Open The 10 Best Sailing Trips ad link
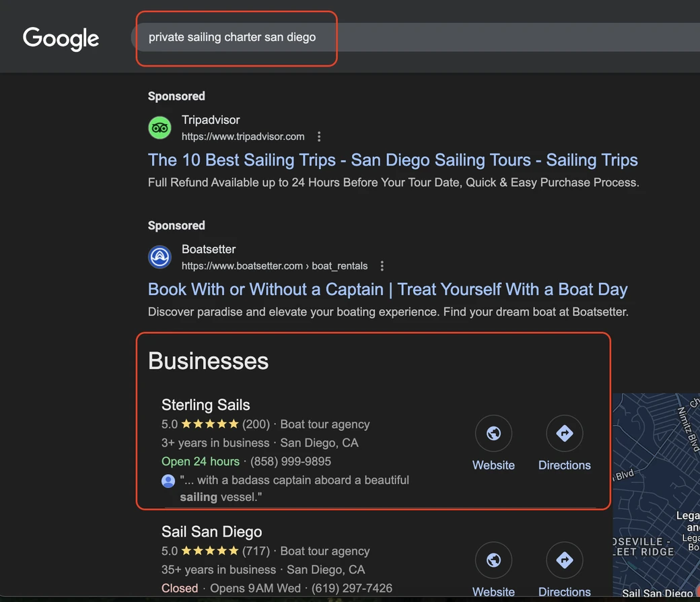This screenshot has width=700, height=602. [392, 160]
